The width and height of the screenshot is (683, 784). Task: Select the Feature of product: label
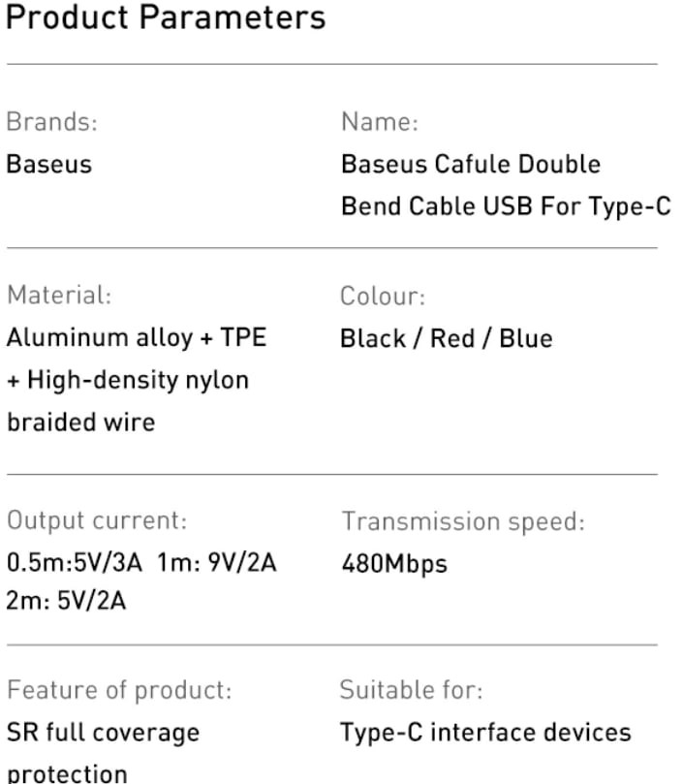119,691
